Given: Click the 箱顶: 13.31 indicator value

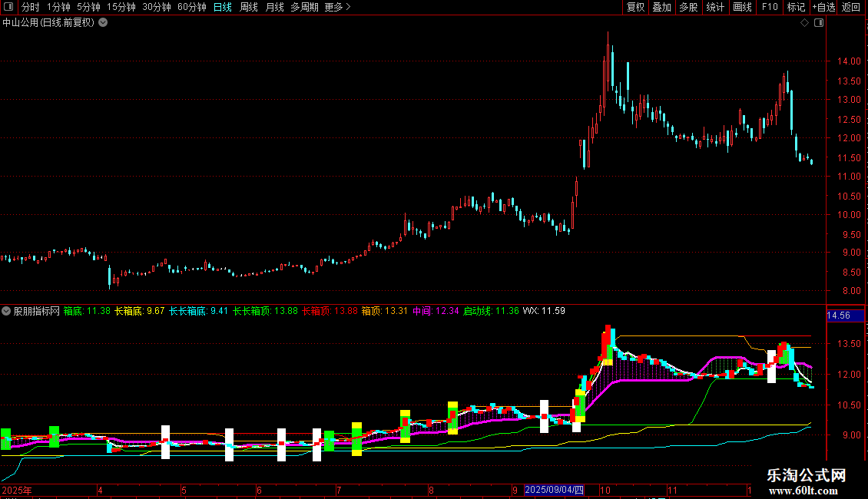Looking at the screenshot, I should (385, 311).
